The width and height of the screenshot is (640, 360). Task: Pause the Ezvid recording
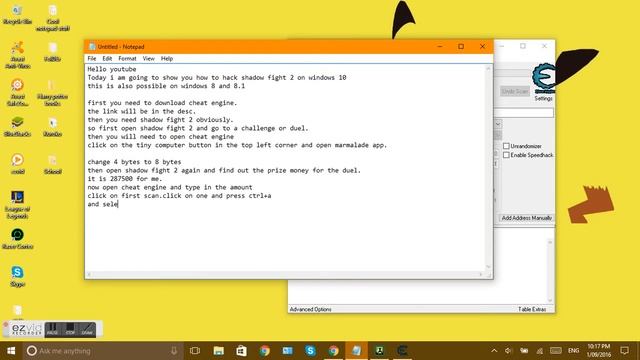[52, 329]
